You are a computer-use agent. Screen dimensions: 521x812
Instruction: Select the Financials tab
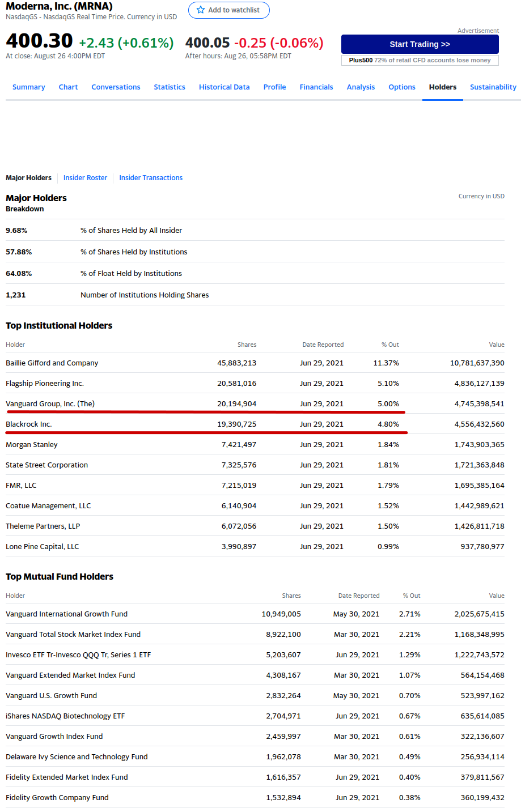(316, 87)
